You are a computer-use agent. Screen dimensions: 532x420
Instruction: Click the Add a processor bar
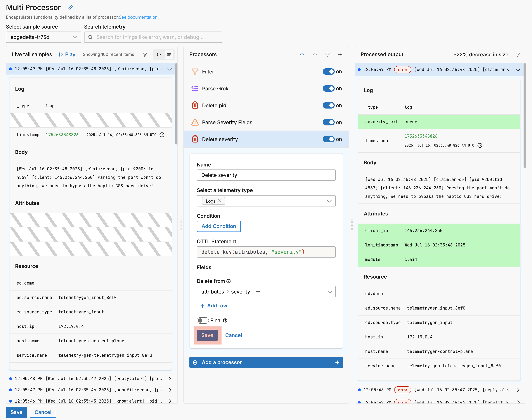[x=266, y=362]
